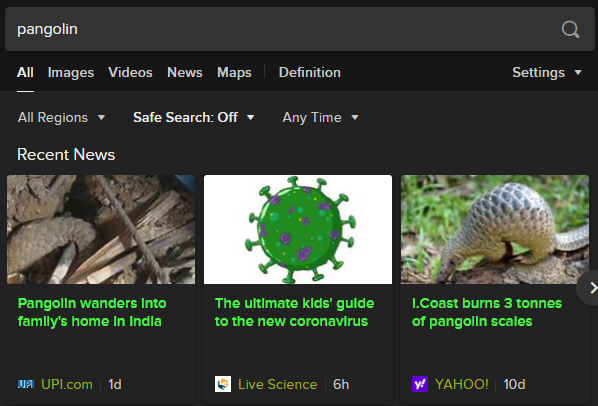Click the green coronavirus illustration thumbnail

click(x=298, y=229)
